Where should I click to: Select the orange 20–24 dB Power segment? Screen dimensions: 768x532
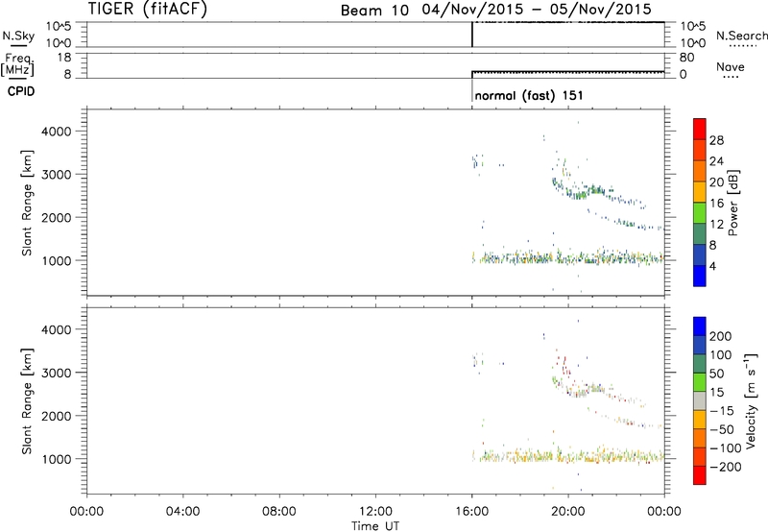coord(700,172)
